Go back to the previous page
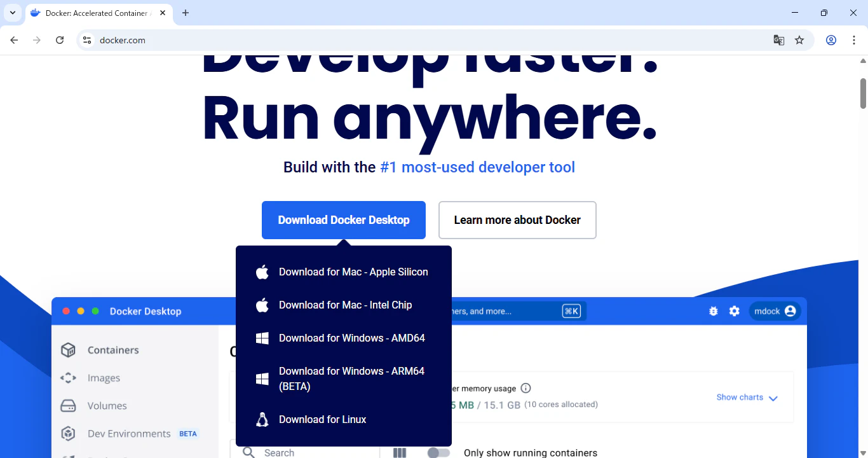Viewport: 868px width, 458px height. [x=14, y=40]
